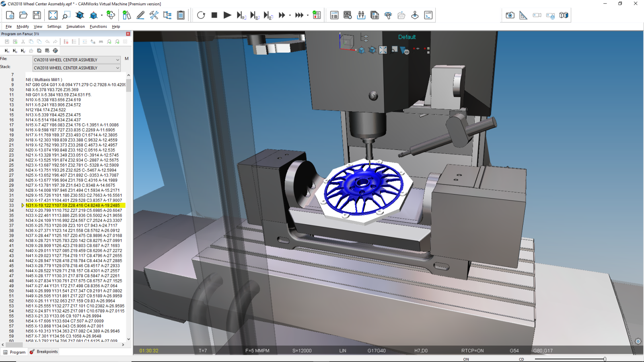The height and width of the screenshot is (362, 644).
Task: Select the highlighted G-code line N31
Action: [x=72, y=205]
